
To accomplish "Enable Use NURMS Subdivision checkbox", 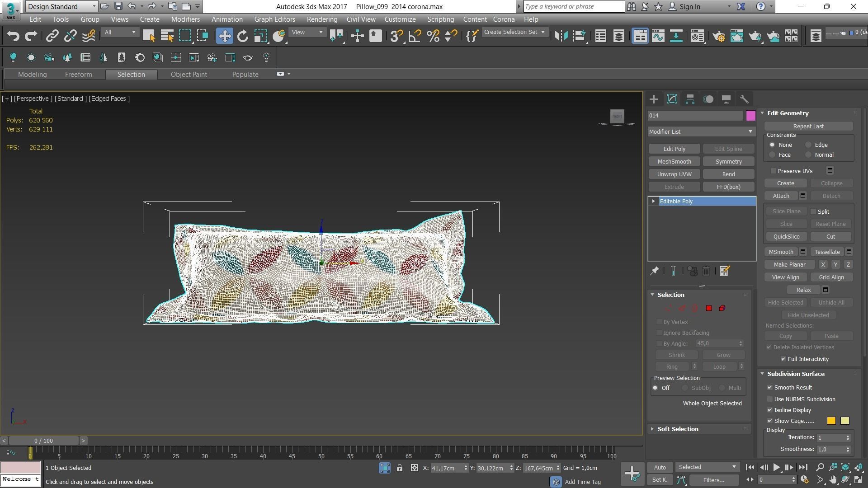I will [x=770, y=399].
